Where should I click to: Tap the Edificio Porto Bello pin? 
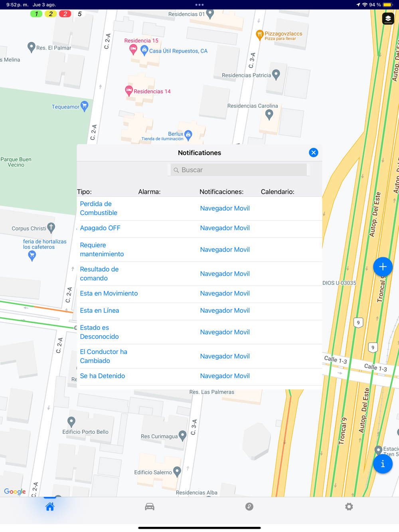click(71, 422)
